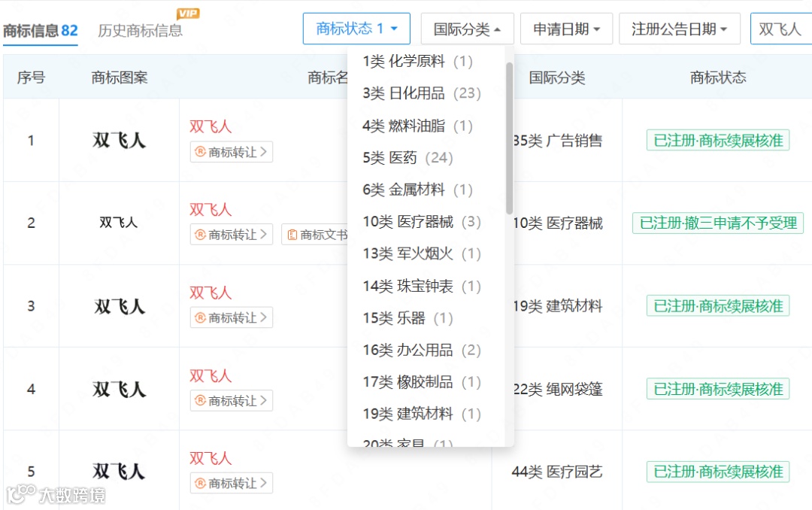Select 10类 医疗器械 (3) in dropdown list
The width and height of the screenshot is (812, 510).
[422, 222]
